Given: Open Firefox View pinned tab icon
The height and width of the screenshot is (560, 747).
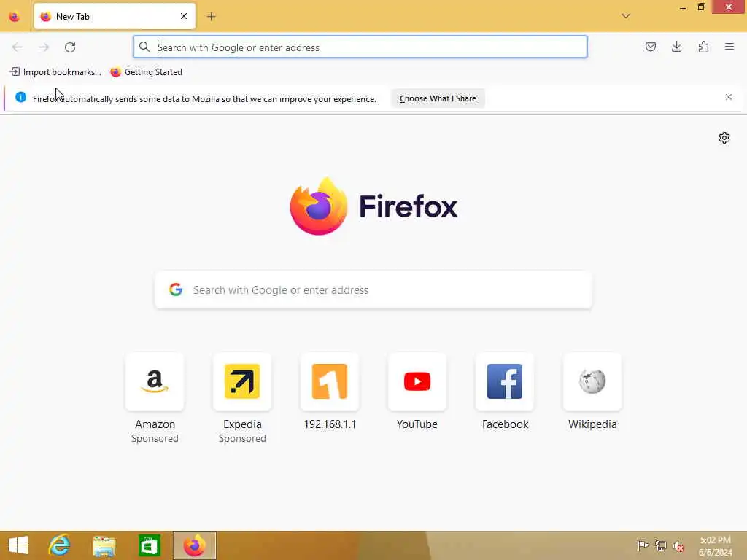Looking at the screenshot, I should [x=15, y=17].
